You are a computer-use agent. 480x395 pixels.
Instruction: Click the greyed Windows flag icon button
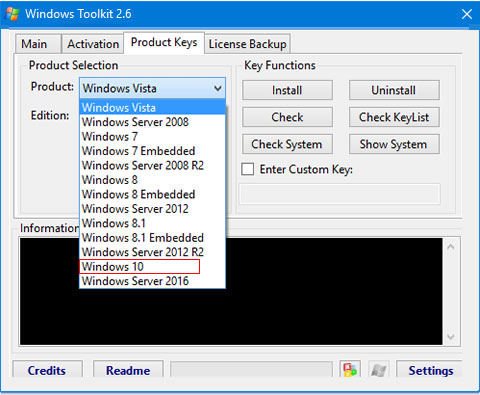point(379,369)
